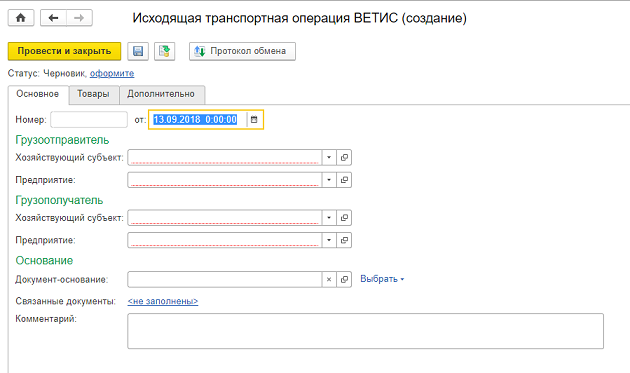
Task: Open selected shipper business entity record
Action: (344, 157)
